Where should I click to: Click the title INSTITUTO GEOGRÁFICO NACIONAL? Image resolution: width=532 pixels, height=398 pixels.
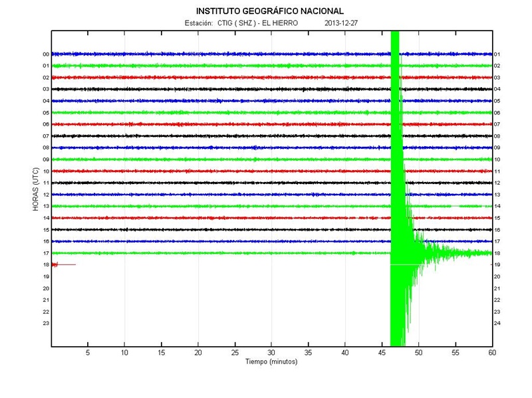tap(269, 11)
